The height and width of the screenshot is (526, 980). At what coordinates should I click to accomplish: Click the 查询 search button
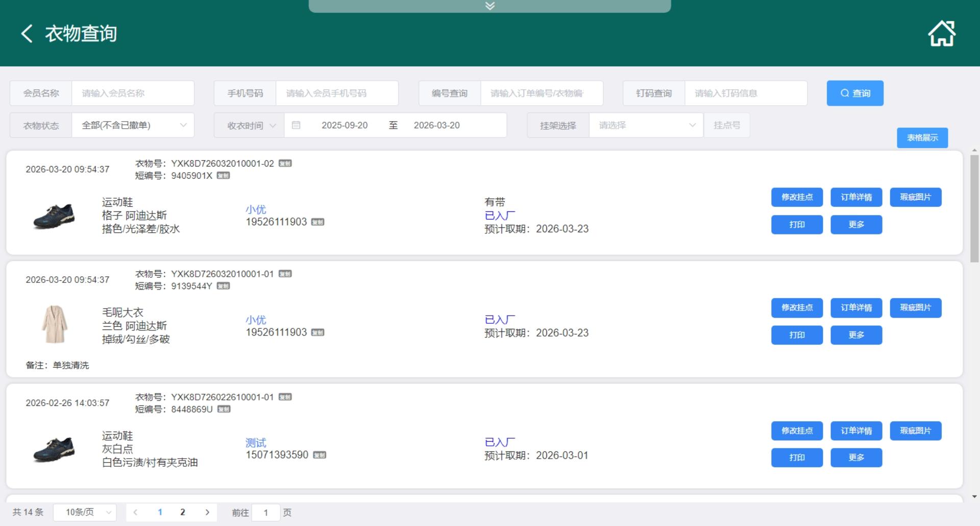pos(854,93)
